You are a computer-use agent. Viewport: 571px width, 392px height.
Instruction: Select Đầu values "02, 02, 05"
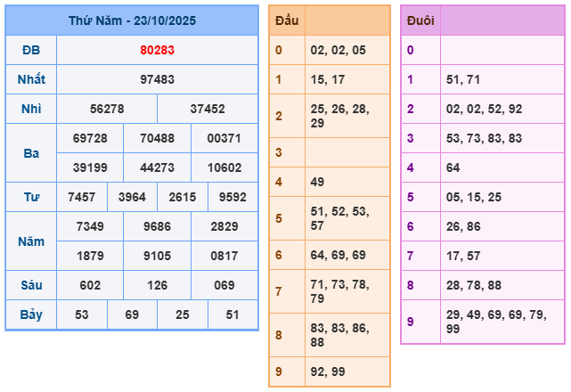click(338, 50)
